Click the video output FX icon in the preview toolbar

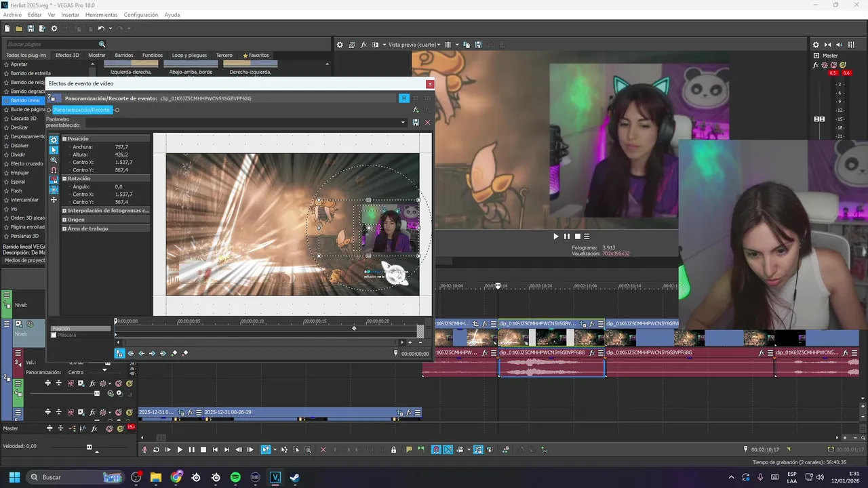(x=363, y=45)
